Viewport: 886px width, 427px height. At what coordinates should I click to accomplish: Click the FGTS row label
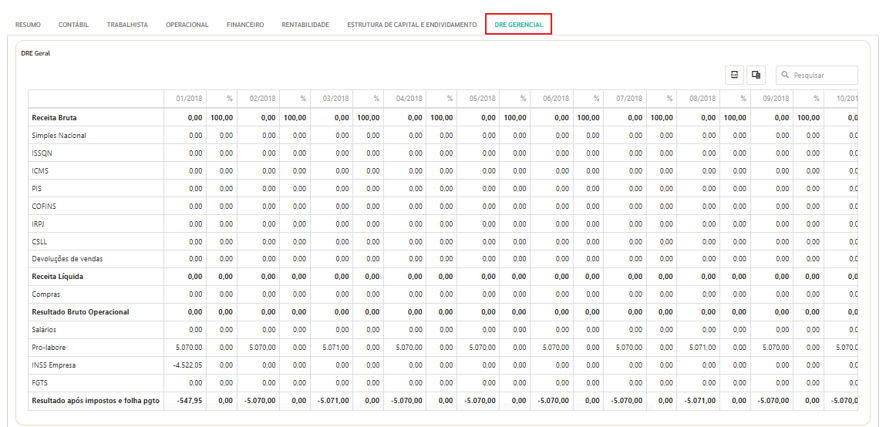click(x=40, y=382)
